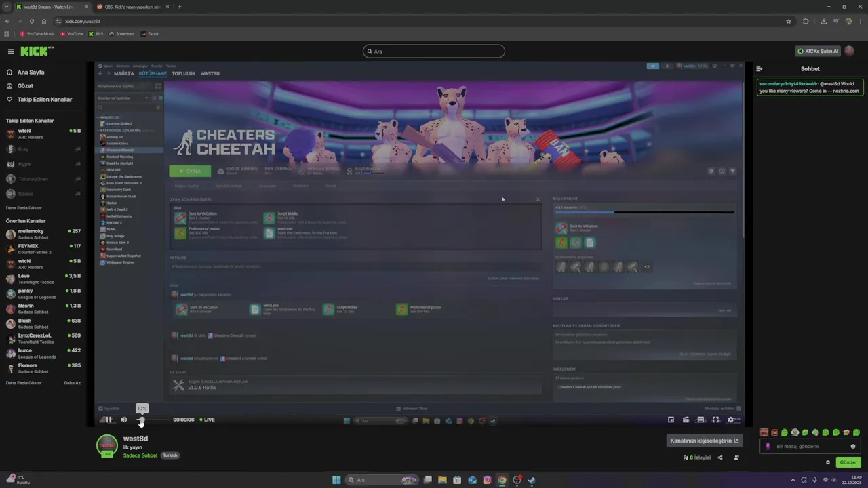
Task: Click the Windows taskbar search box
Action: (382, 480)
